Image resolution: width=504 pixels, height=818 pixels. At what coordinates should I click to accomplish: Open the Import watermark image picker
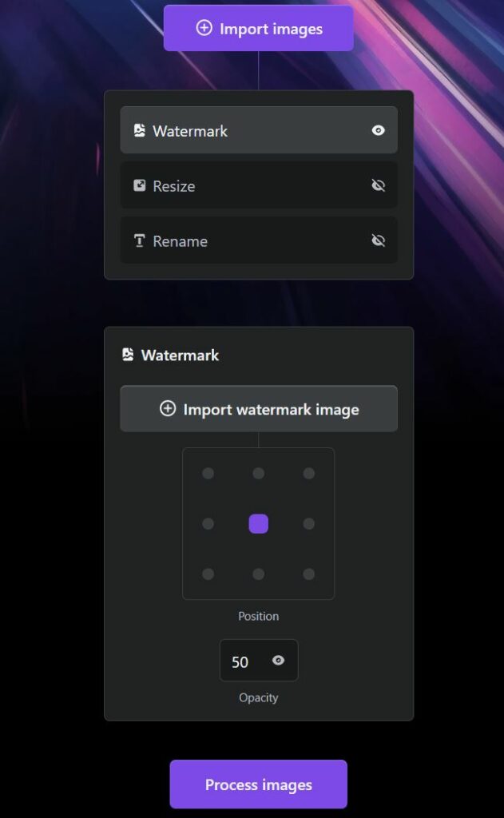click(258, 408)
